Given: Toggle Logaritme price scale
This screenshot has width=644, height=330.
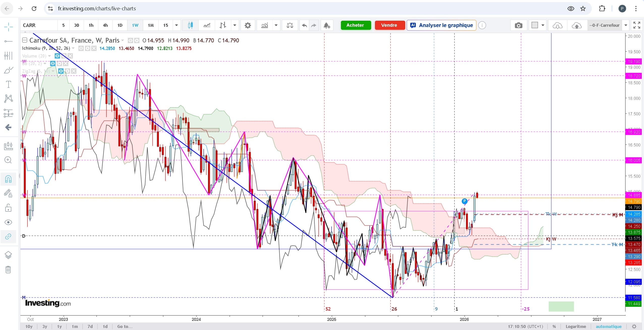Looking at the screenshot, I should point(576,326).
